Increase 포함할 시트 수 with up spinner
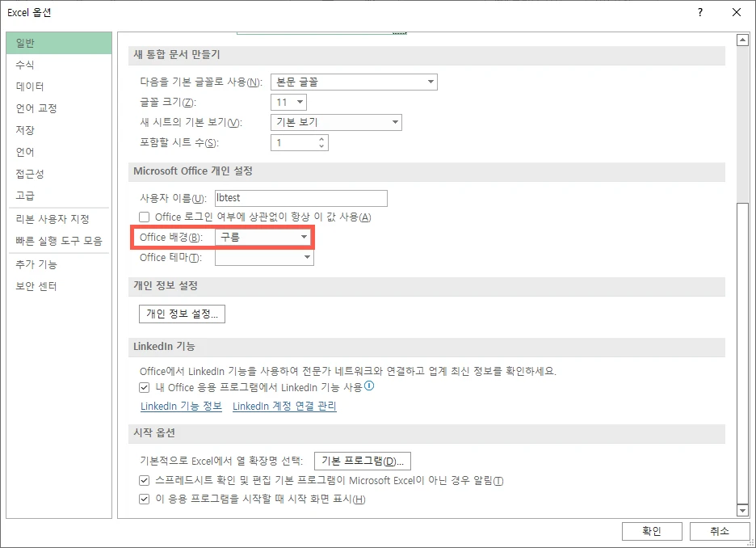This screenshot has height=548, width=756. pyautogui.click(x=321, y=139)
